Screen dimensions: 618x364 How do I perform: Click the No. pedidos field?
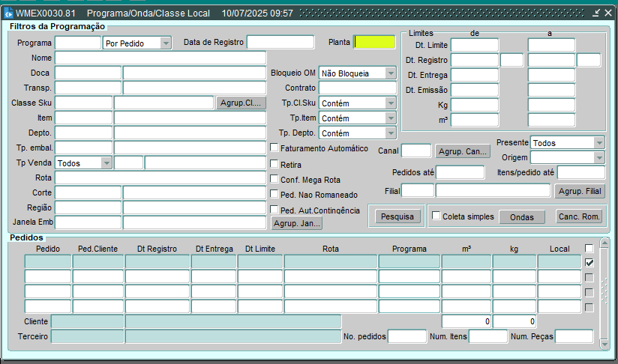[x=407, y=336]
